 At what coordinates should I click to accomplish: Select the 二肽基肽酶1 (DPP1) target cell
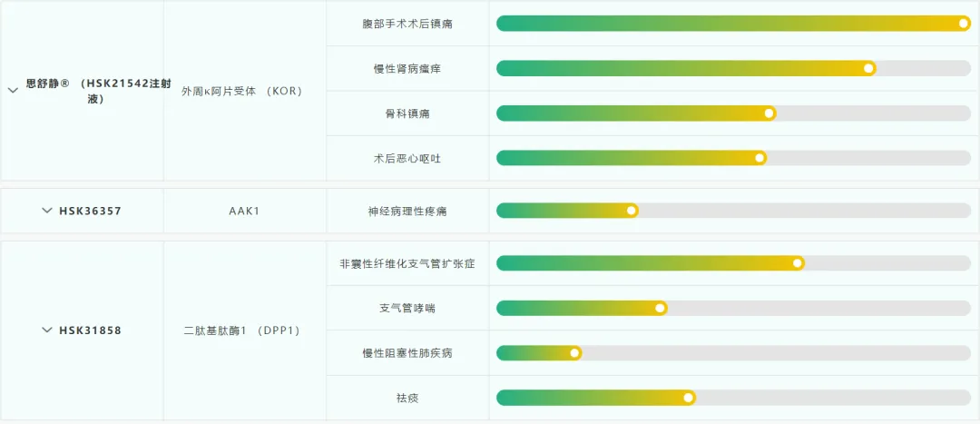tap(241, 330)
